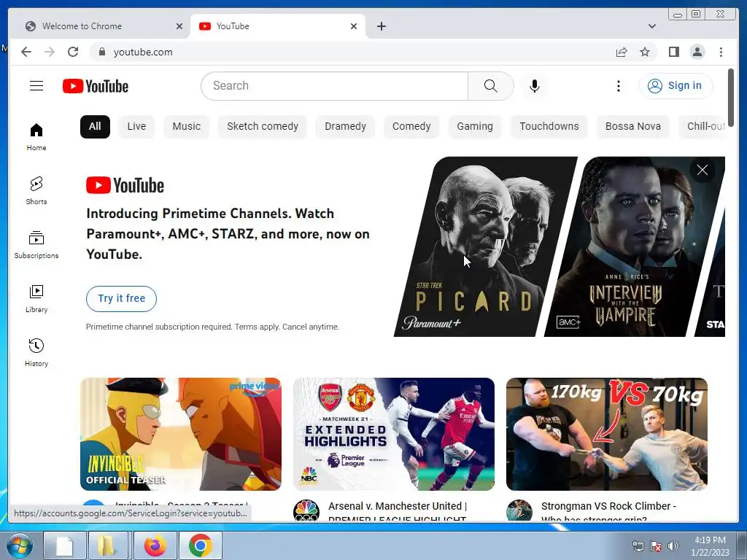Open the network tray icon
This screenshot has height=560, width=747.
638,546
